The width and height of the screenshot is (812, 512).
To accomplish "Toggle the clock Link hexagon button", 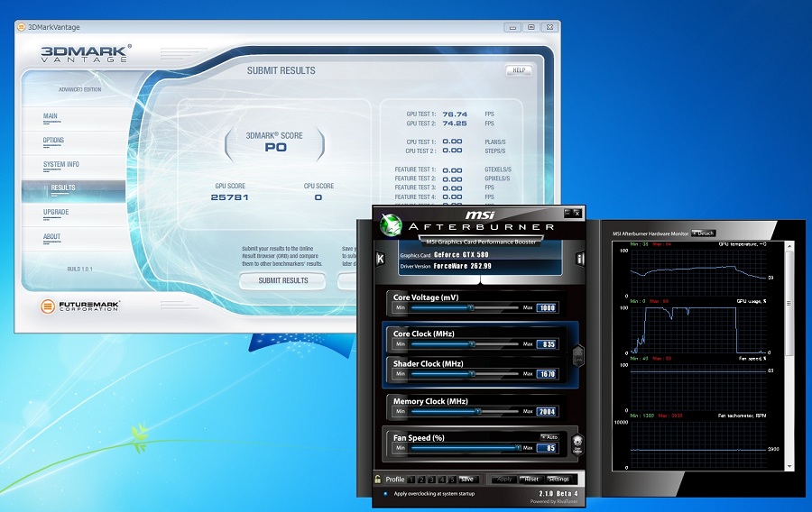I will 578,356.
